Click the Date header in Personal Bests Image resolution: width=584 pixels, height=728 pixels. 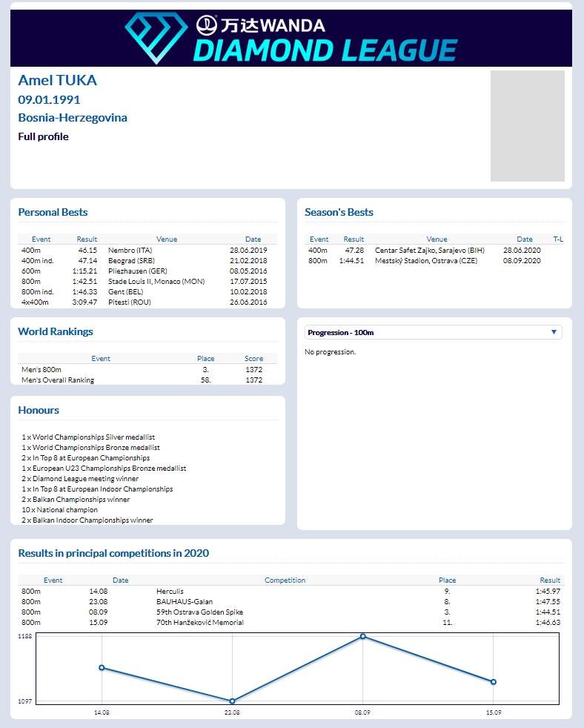tap(253, 239)
